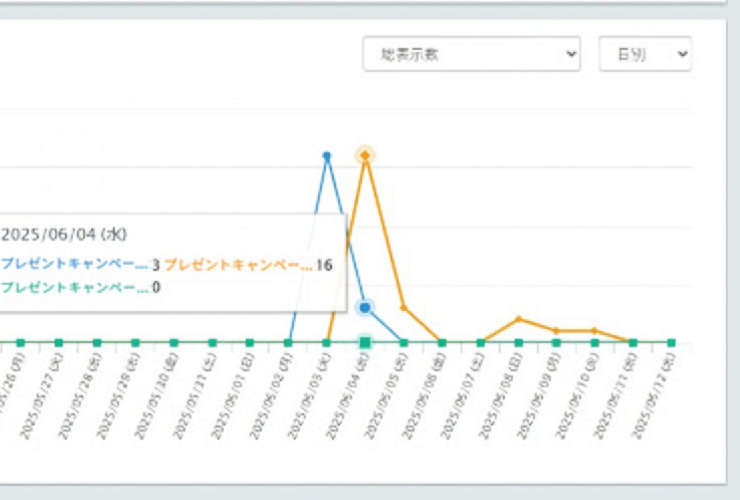Click the 2025/06/03 x-axis date label
This screenshot has width=740, height=500.
pyautogui.click(x=309, y=397)
